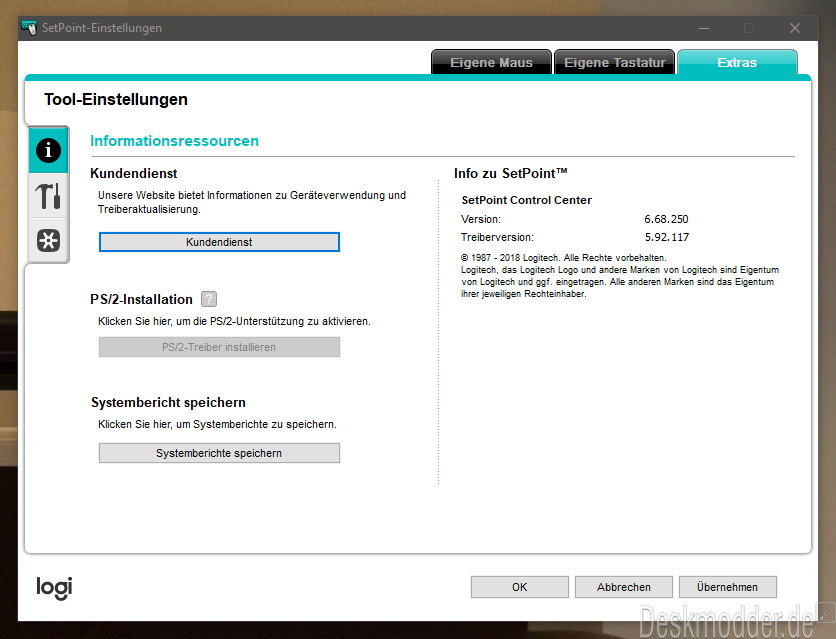836x639 pixels.
Task: Switch to the Eigene Tastatur tab
Action: coord(614,62)
